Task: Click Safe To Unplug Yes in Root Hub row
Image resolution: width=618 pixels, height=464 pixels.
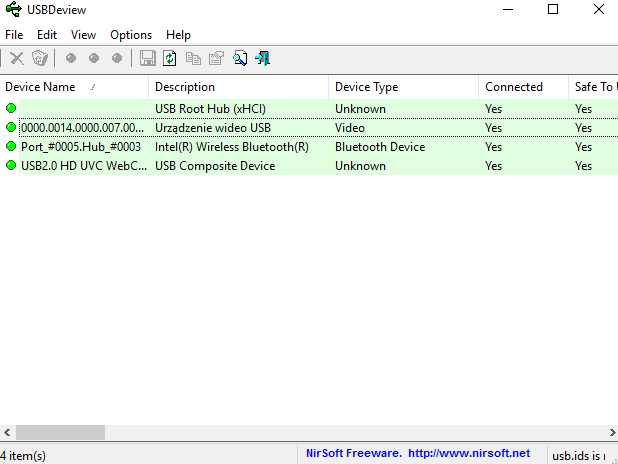Action: pos(583,109)
